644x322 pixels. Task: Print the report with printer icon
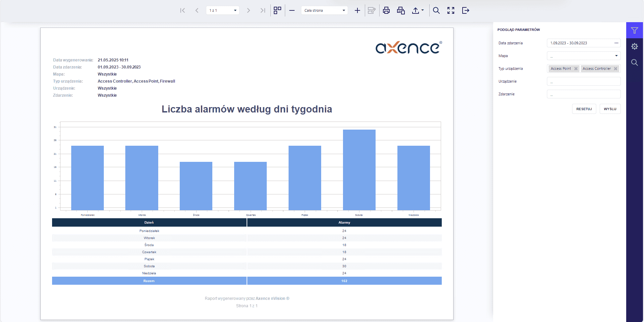[x=386, y=10]
